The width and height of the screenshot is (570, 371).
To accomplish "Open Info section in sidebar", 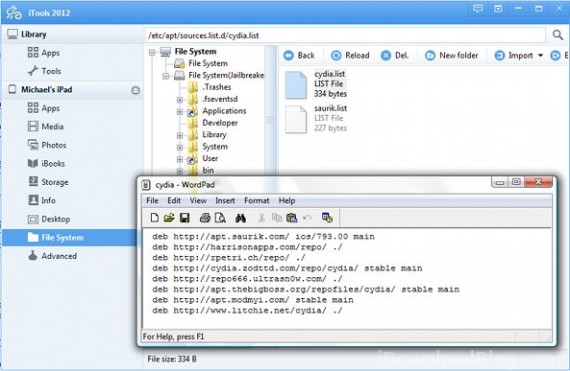I will tap(42, 200).
